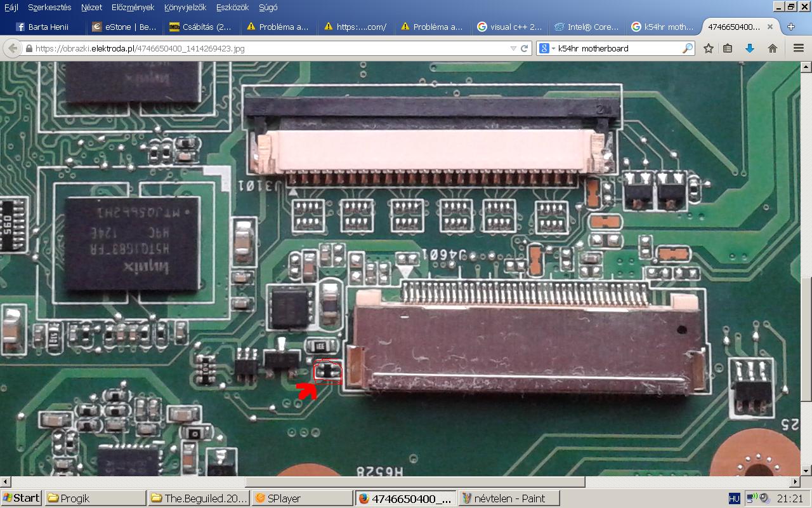Click the Firefox 4746650400 taskbar button
This screenshot has width=812, height=508.
pyautogui.click(x=406, y=498)
